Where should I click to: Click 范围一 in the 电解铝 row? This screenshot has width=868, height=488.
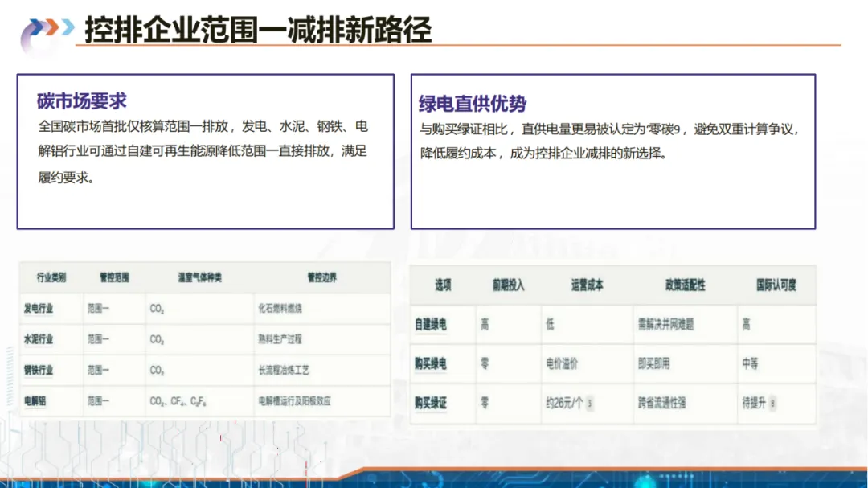[x=98, y=401]
